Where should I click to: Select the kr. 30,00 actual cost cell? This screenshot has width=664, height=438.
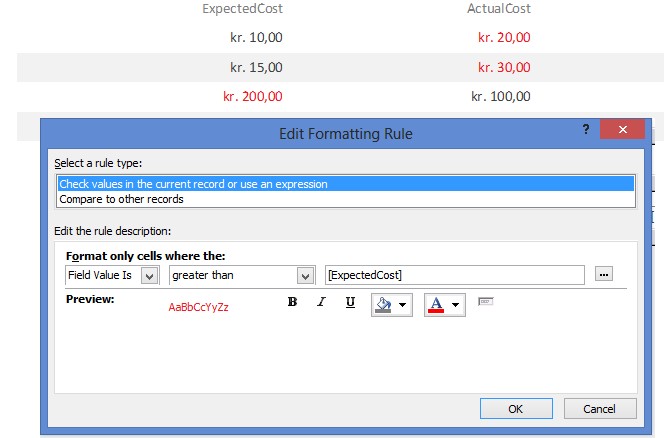click(504, 67)
